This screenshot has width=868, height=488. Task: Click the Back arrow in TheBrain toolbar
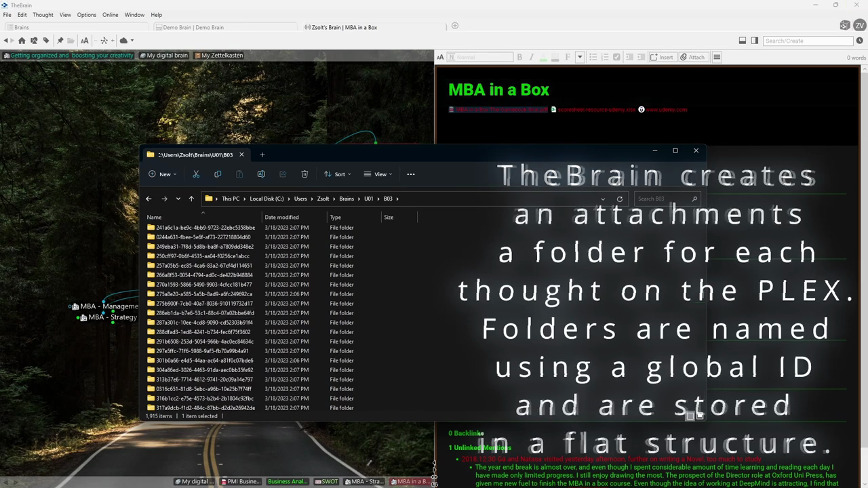6,41
